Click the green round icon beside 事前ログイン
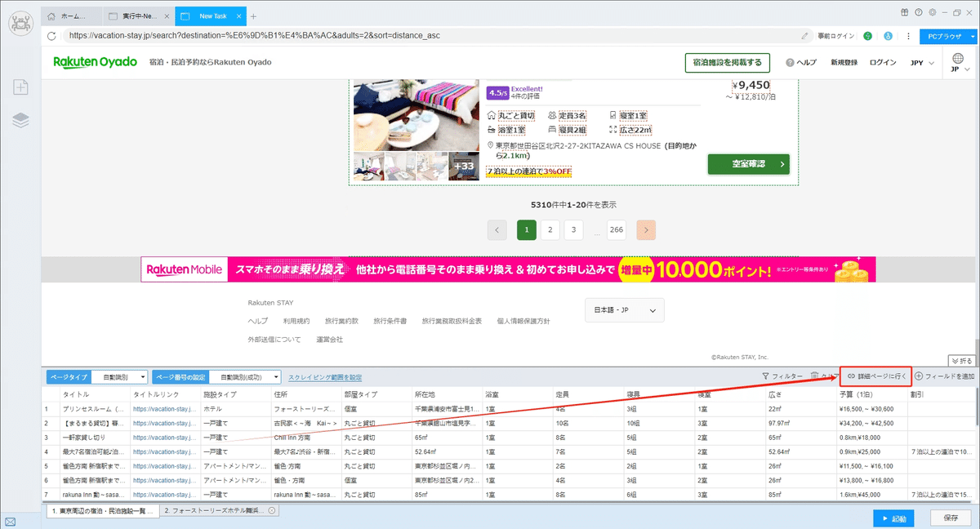 click(x=867, y=36)
